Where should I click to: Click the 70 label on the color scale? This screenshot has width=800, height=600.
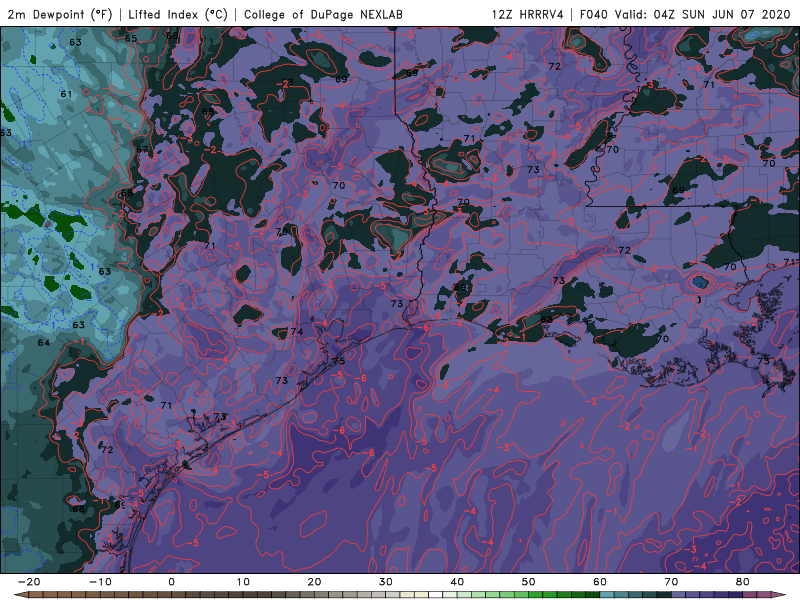tap(671, 582)
